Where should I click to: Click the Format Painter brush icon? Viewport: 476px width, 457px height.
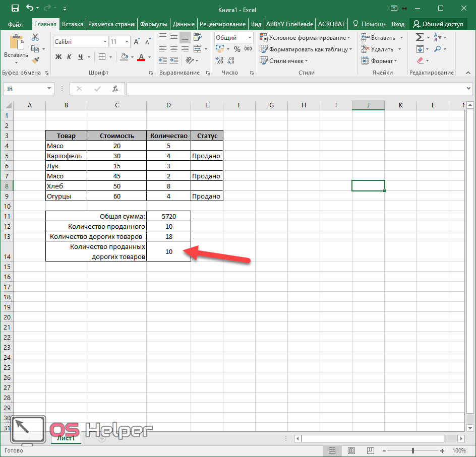click(x=35, y=60)
